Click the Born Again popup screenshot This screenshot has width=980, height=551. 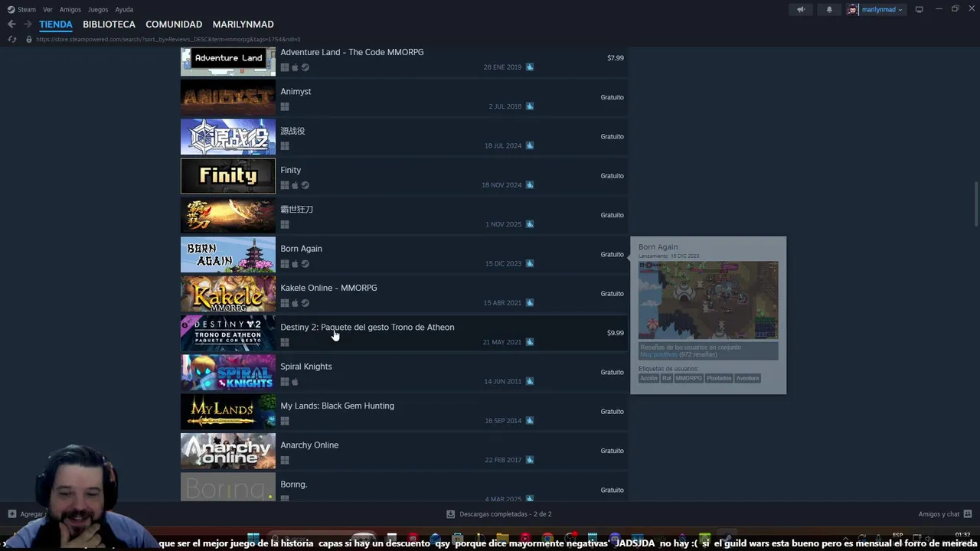[x=708, y=301]
